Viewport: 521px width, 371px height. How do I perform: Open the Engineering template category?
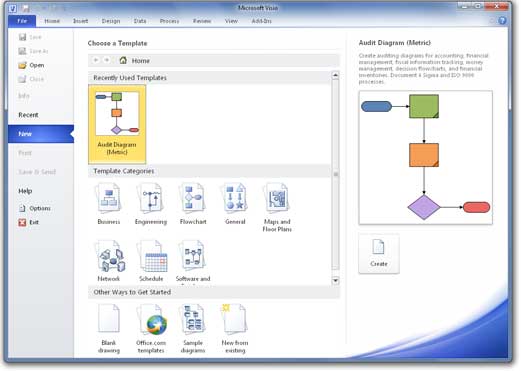pyautogui.click(x=151, y=204)
